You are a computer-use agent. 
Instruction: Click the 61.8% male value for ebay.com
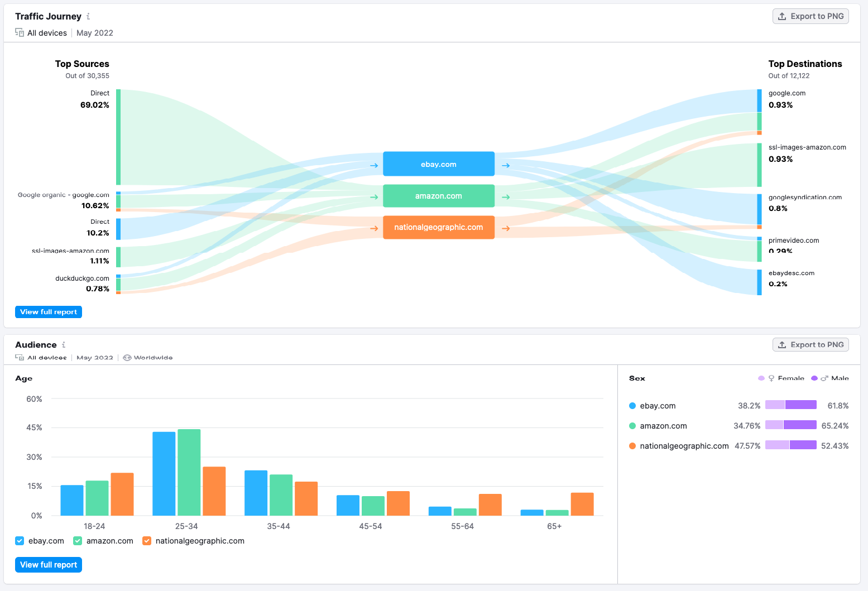coord(838,406)
